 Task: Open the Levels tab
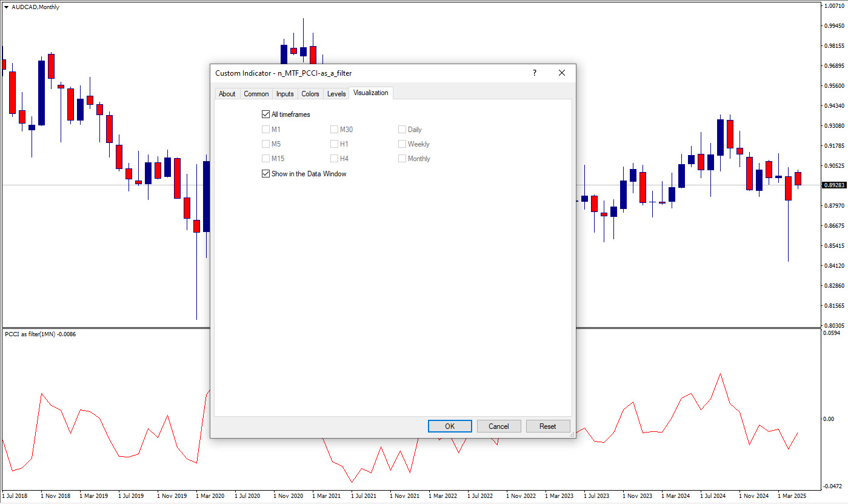click(x=336, y=94)
